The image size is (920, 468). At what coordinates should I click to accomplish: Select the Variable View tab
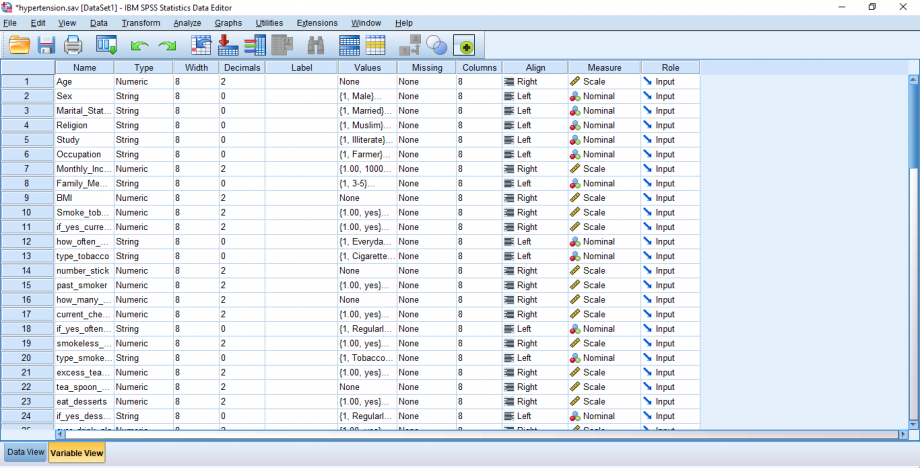77,452
